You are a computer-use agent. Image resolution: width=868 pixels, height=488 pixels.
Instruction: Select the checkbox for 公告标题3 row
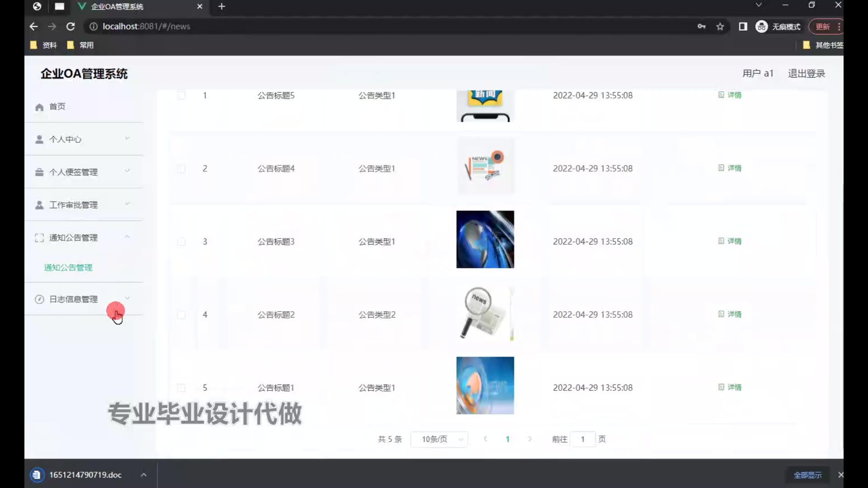(181, 242)
